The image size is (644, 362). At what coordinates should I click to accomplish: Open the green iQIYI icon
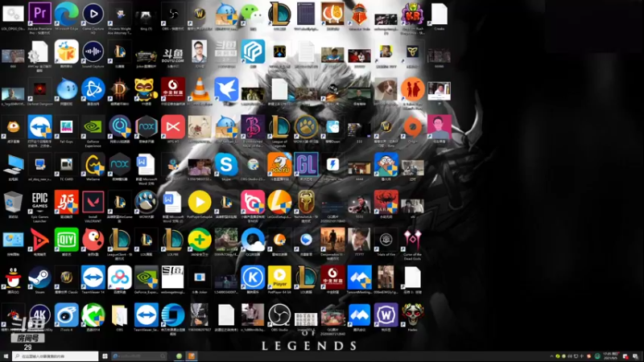coord(67,240)
